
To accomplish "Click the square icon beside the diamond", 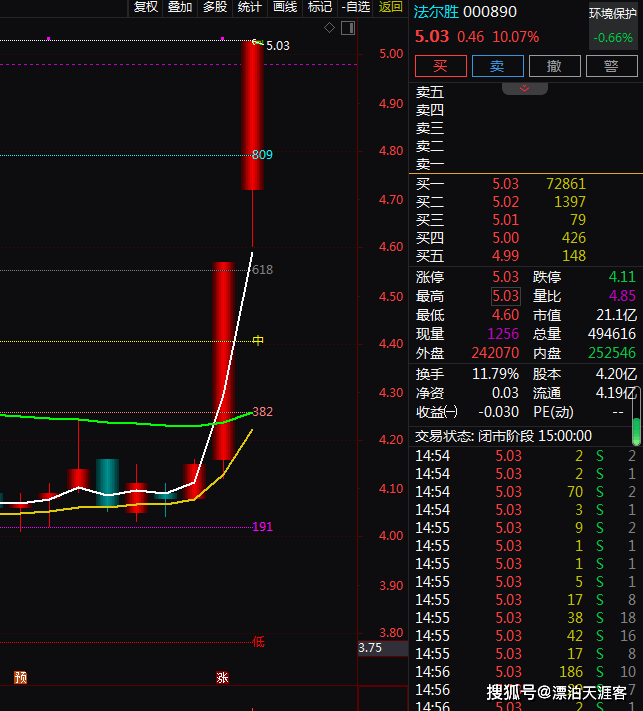I will [348, 28].
